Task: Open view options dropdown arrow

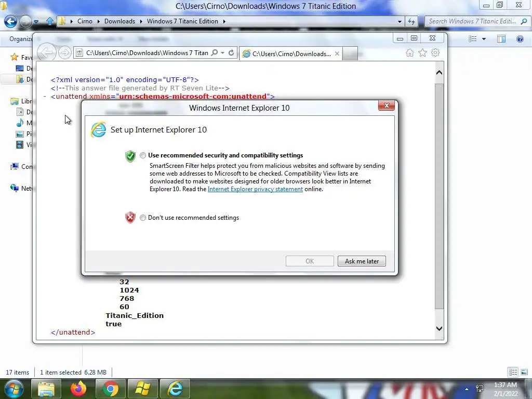Action: click(x=484, y=39)
